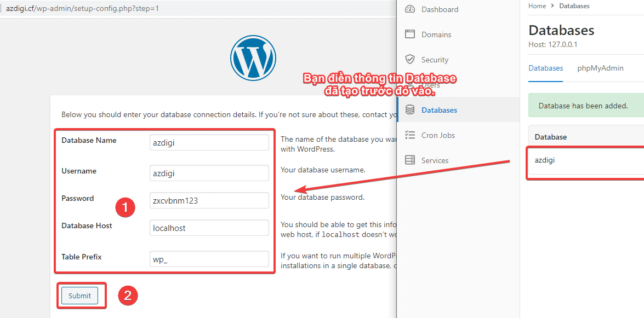
Task: Open the Security section icon
Action: point(410,59)
